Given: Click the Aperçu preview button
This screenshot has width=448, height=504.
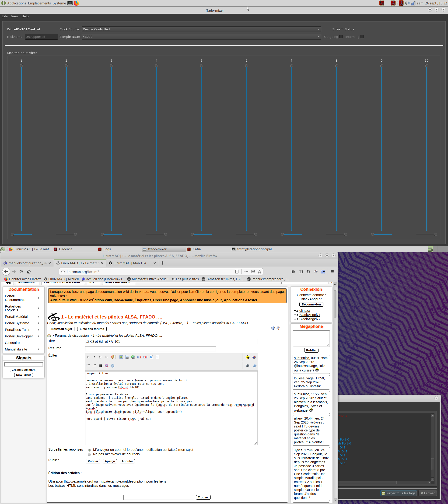Looking at the screenshot, I should [x=110, y=461].
